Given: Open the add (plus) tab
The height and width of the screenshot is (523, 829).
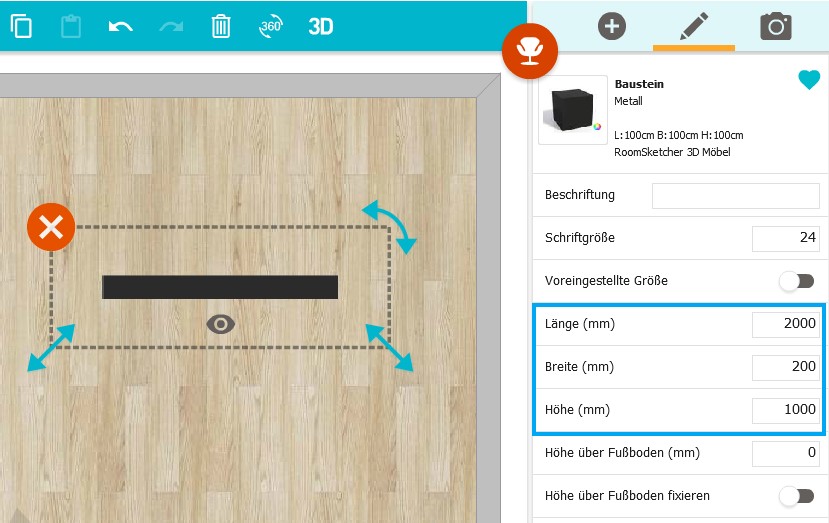Looking at the screenshot, I should (611, 26).
